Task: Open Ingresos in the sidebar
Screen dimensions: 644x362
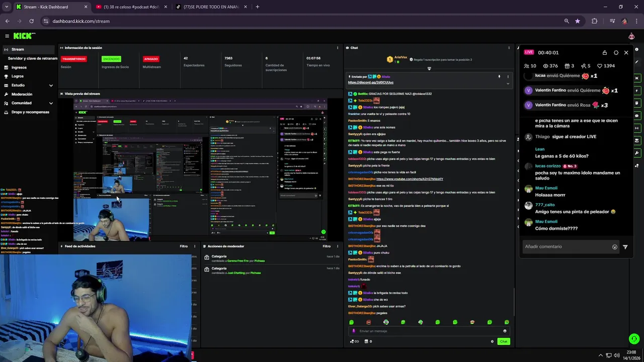Action: pyautogui.click(x=19, y=67)
